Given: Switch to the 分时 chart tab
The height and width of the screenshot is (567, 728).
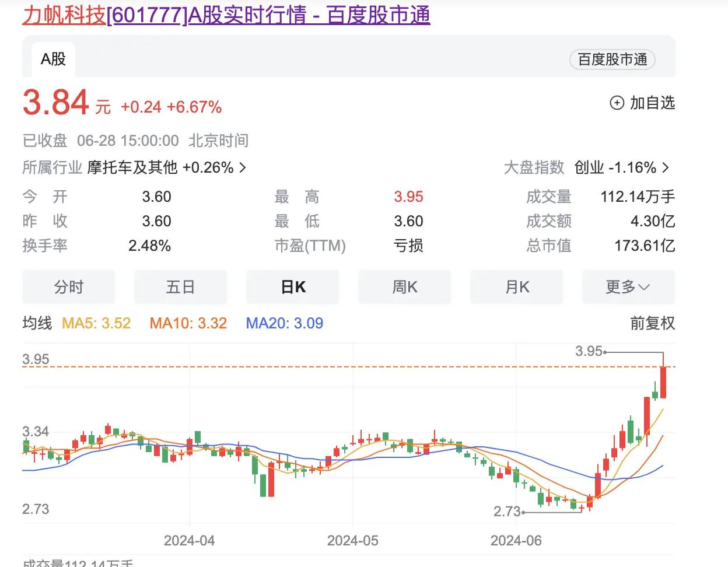Looking at the screenshot, I should point(69,287).
